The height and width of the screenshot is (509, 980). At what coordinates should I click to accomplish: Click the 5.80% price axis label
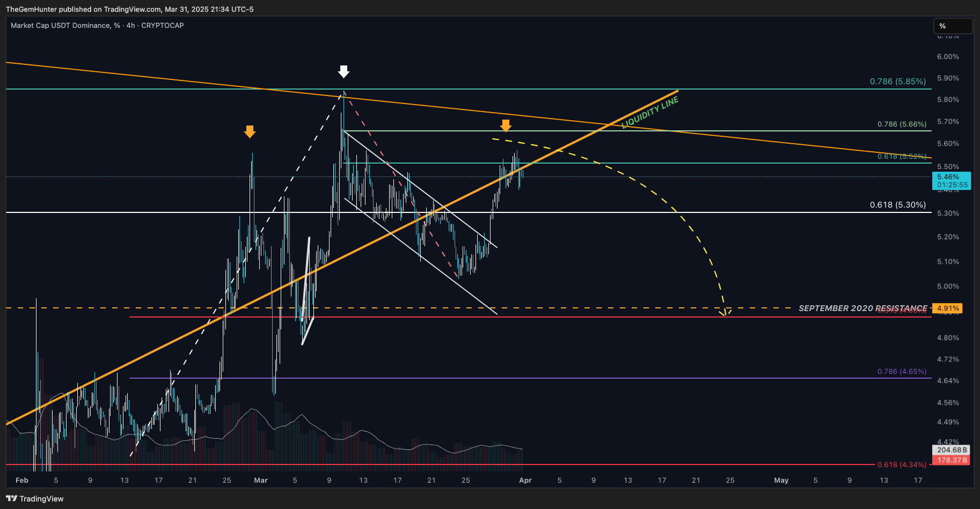point(948,99)
